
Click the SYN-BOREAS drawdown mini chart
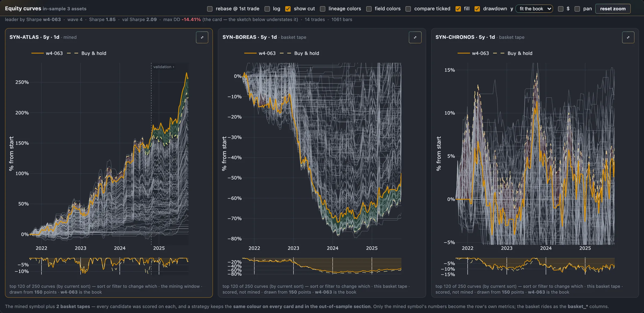coord(322,266)
